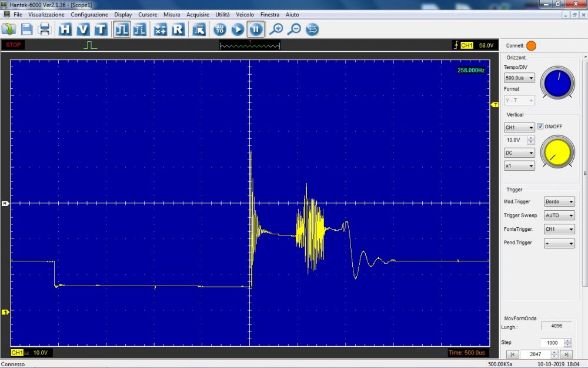The width and height of the screenshot is (588, 368).
Task: Select the H horizontal toolbar button
Action: pos(65,29)
